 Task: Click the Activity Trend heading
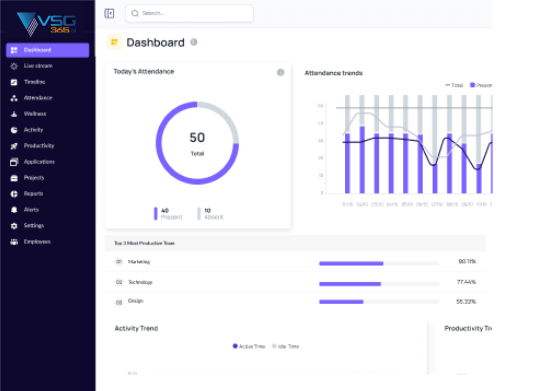click(136, 328)
